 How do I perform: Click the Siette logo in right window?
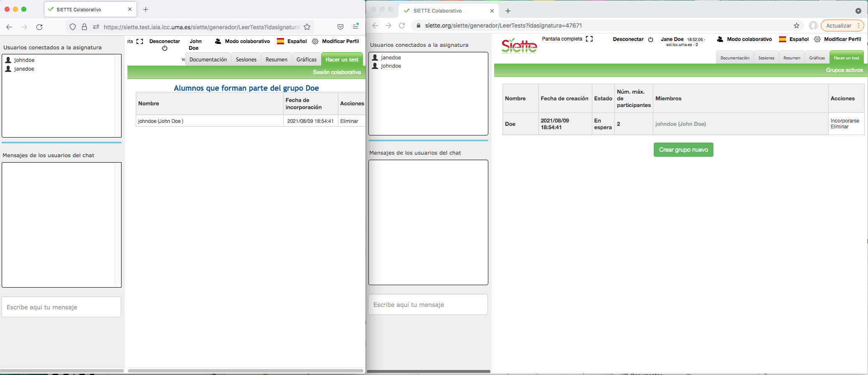click(x=519, y=46)
